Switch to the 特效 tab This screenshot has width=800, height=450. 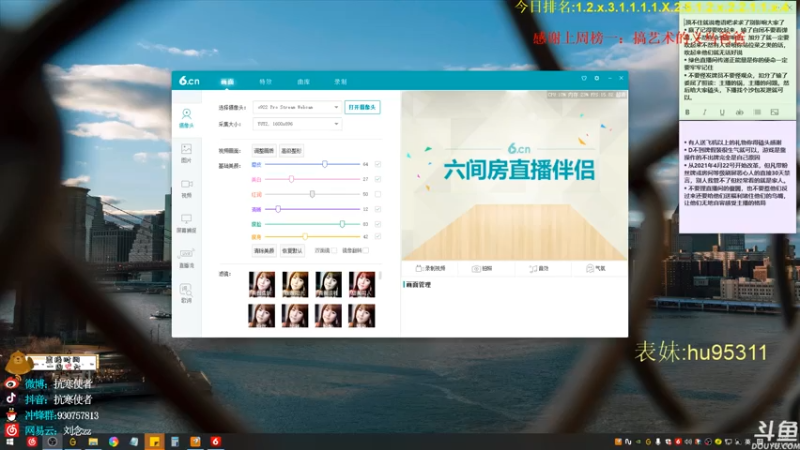coord(265,82)
